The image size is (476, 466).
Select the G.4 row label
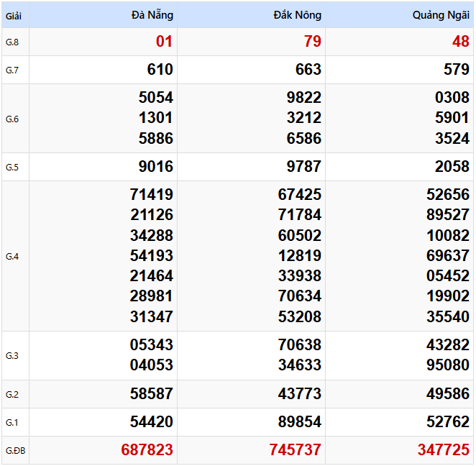[x=12, y=256]
